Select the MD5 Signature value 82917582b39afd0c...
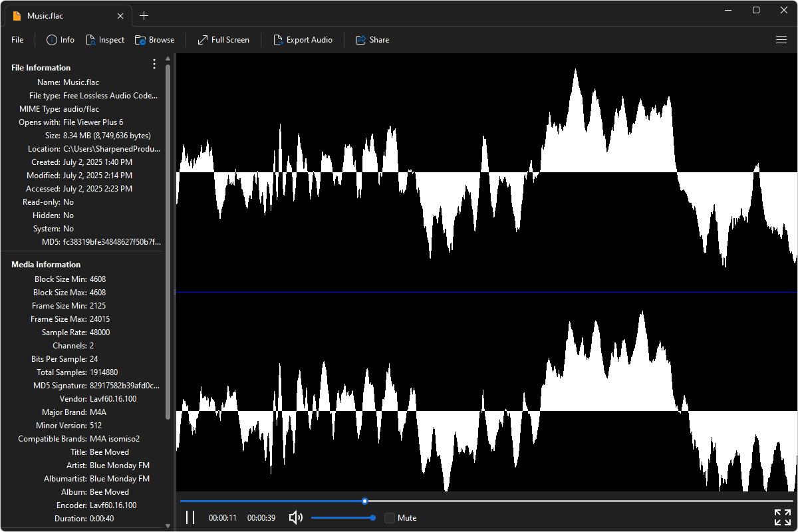This screenshot has width=798, height=532. coord(124,386)
